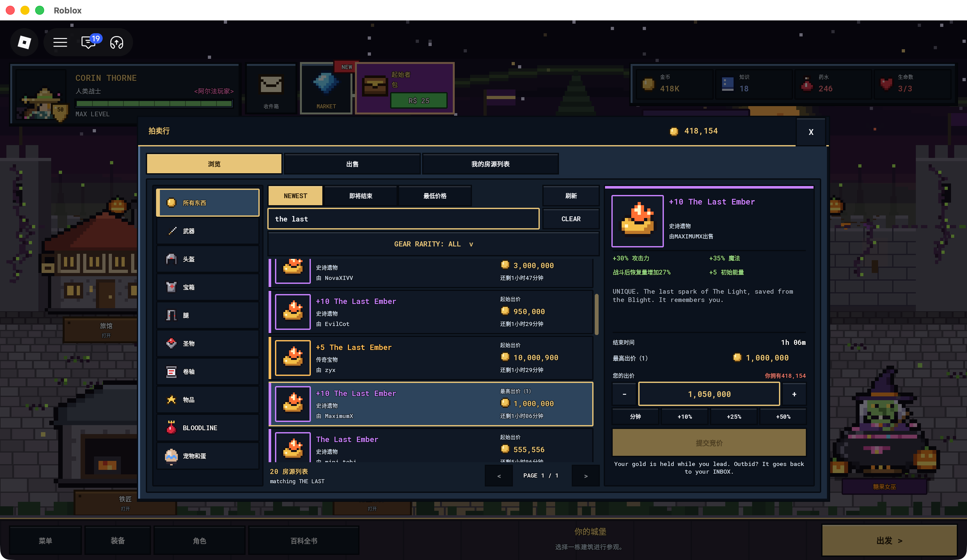Click the search field containing 'the last'
Image resolution: width=967 pixels, height=560 pixels.
pos(403,219)
